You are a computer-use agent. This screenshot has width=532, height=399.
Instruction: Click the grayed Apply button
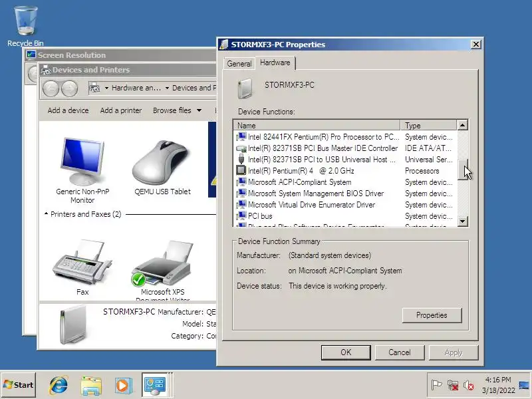454,352
